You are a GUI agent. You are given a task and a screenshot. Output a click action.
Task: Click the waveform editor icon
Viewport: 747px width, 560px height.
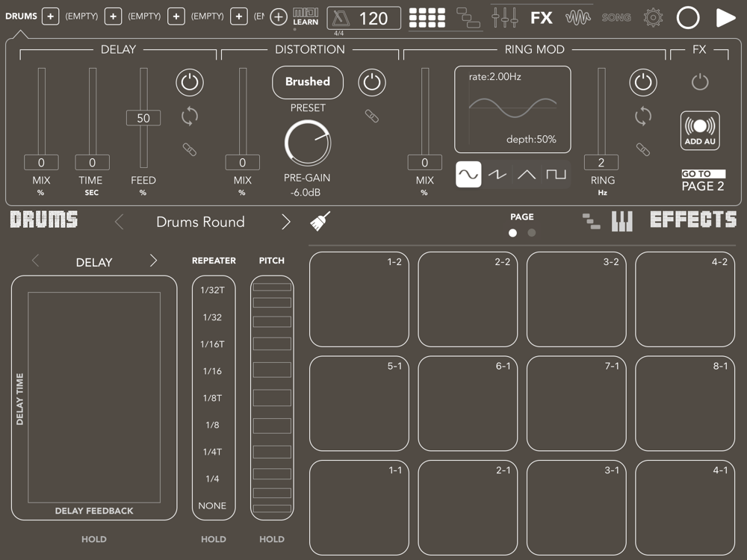(x=578, y=17)
